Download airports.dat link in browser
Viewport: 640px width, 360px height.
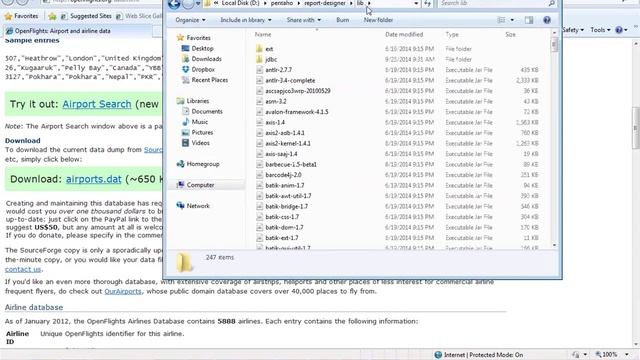tap(93, 179)
